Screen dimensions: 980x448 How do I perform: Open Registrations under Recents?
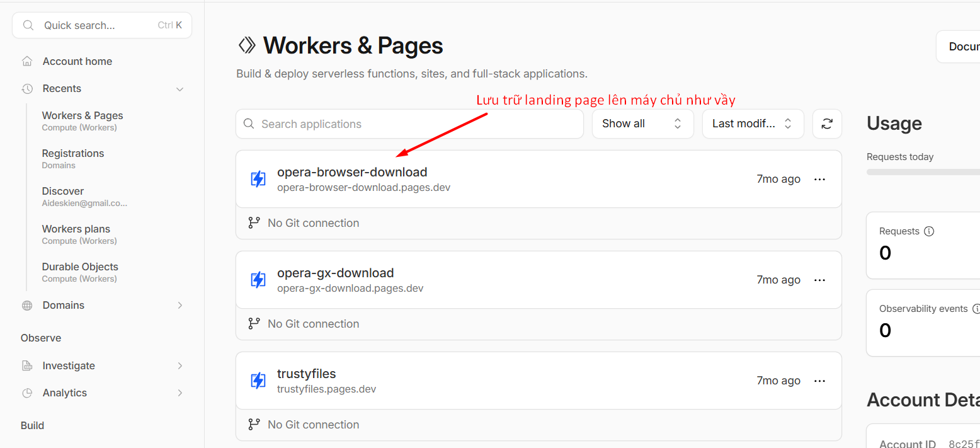[73, 159]
